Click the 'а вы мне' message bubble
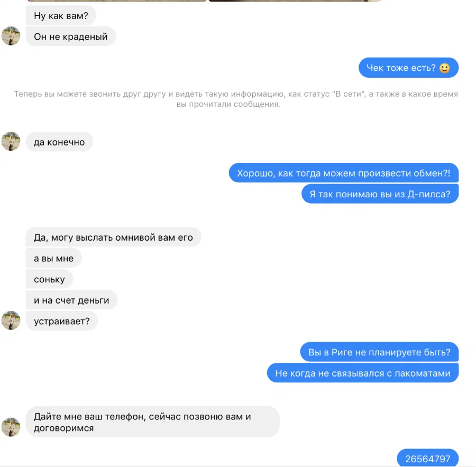 coord(54,258)
